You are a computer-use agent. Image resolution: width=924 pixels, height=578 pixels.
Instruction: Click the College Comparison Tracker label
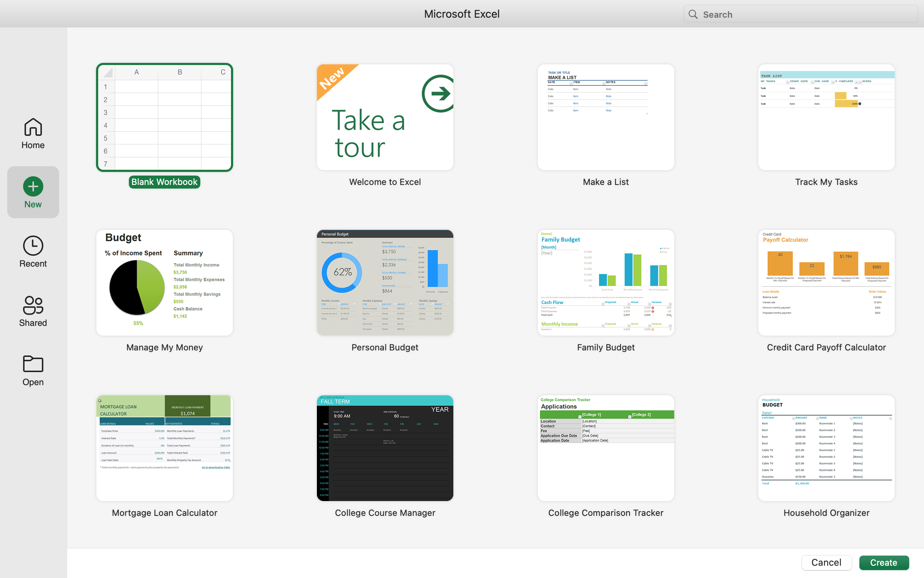(x=606, y=513)
